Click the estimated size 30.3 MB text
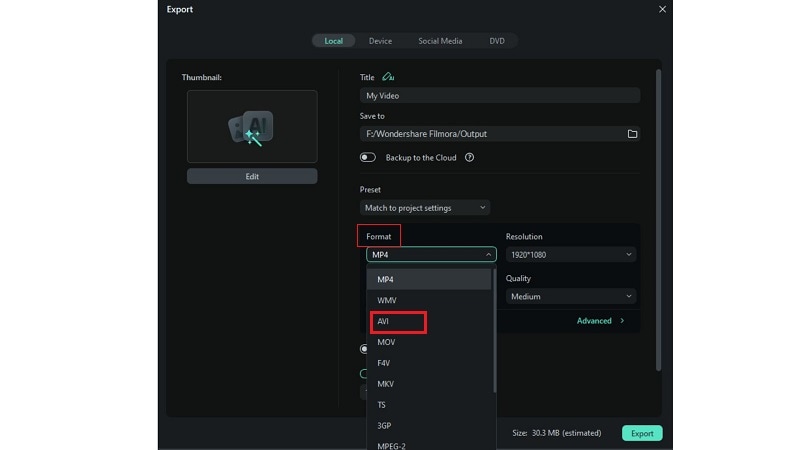800x450 pixels. pos(557,433)
